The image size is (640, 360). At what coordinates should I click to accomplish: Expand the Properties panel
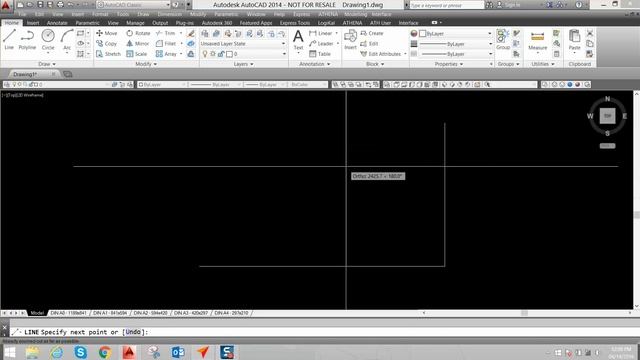449,64
